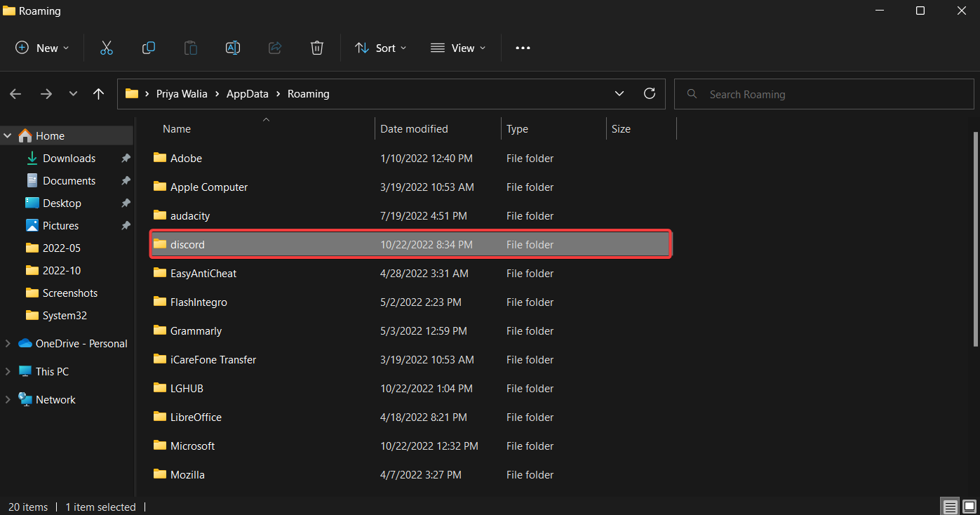
Task: Click the folder icon in address bar
Action: coord(131,93)
